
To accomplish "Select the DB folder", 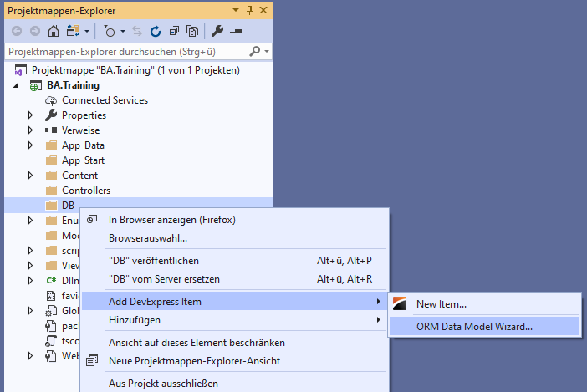I will tap(68, 206).
